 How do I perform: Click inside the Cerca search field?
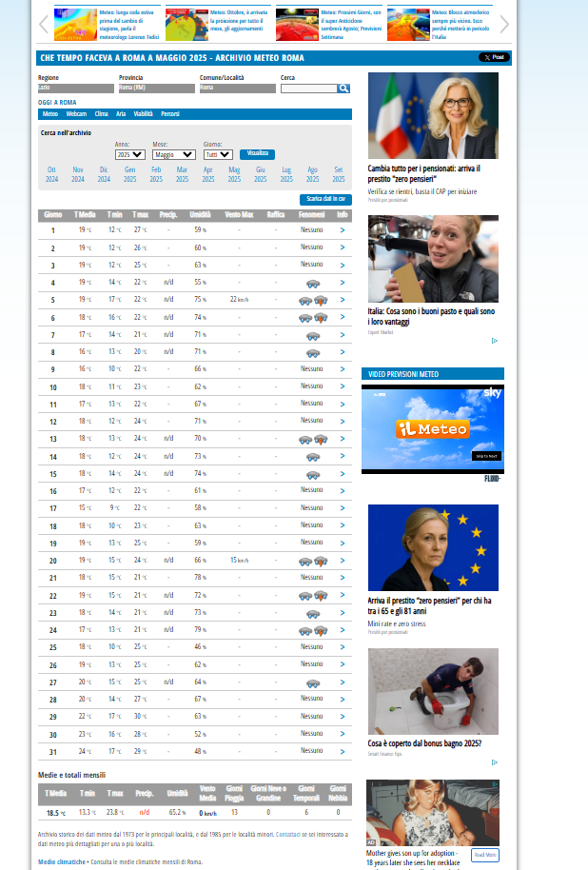[308, 89]
